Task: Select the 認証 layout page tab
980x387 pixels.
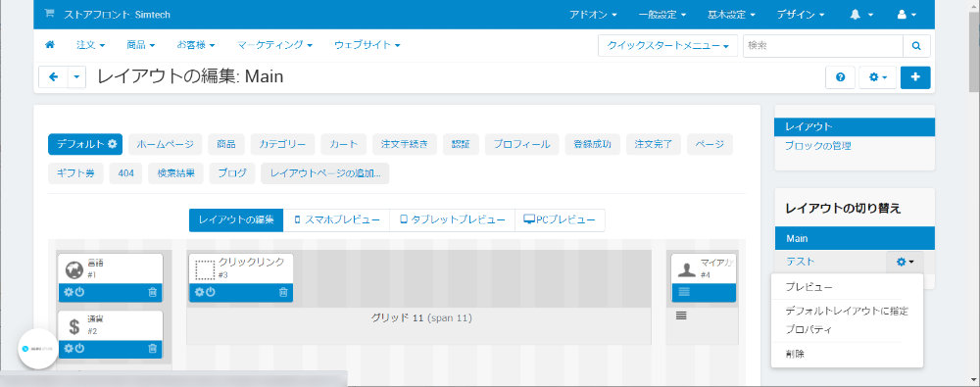Action: coord(461,144)
